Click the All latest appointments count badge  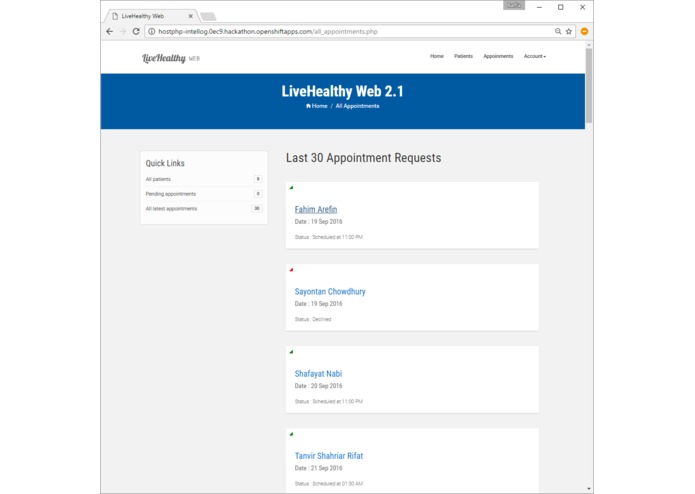257,208
